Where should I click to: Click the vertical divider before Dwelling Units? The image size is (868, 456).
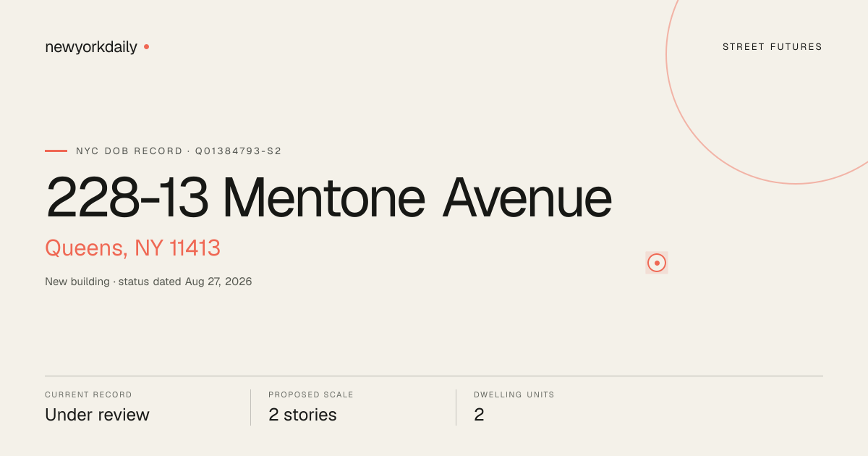point(456,408)
